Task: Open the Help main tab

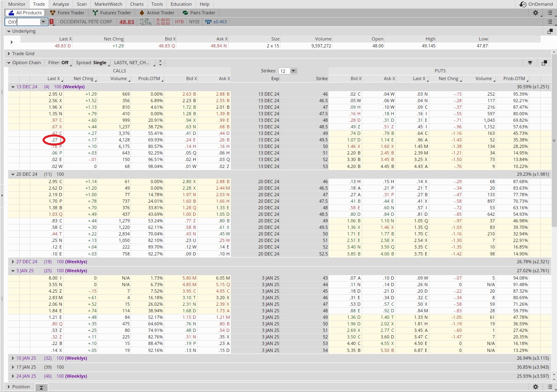Action: pos(205,4)
